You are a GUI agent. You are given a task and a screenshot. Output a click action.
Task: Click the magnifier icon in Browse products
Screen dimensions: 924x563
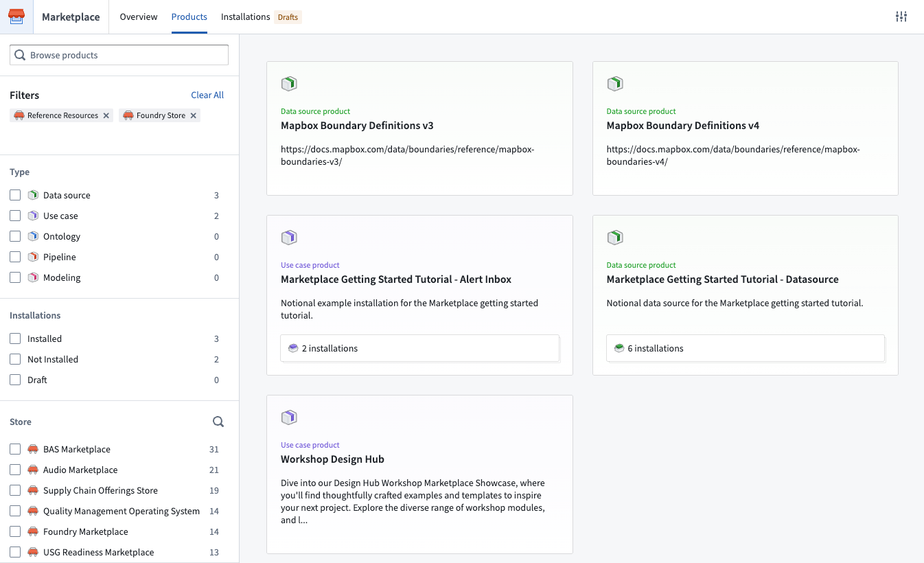(x=20, y=55)
